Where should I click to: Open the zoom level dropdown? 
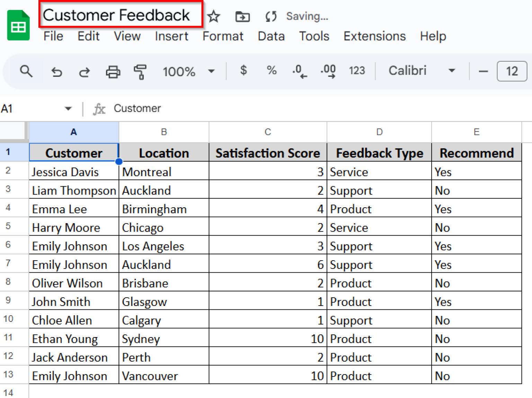click(x=211, y=71)
